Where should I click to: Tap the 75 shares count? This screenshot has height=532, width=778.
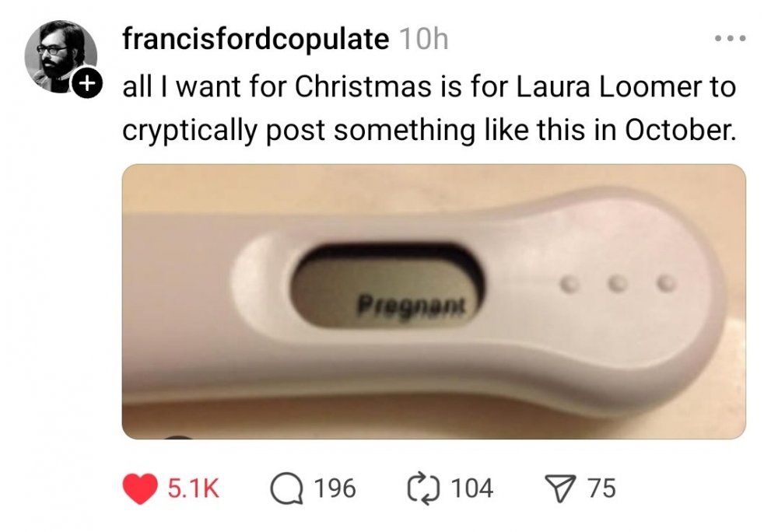(601, 488)
